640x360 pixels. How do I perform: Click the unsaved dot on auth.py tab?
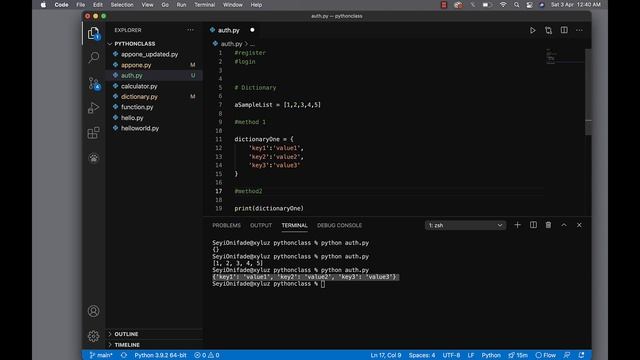pos(252,30)
